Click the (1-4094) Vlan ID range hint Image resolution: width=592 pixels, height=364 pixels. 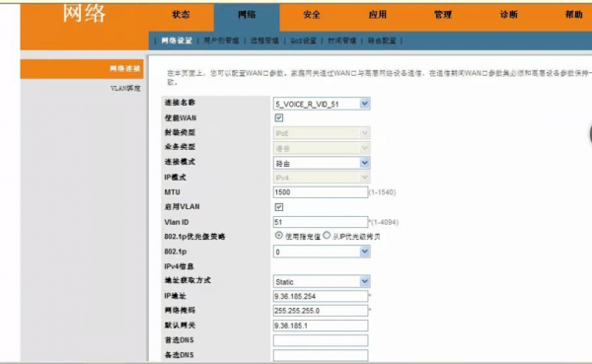[385, 222]
